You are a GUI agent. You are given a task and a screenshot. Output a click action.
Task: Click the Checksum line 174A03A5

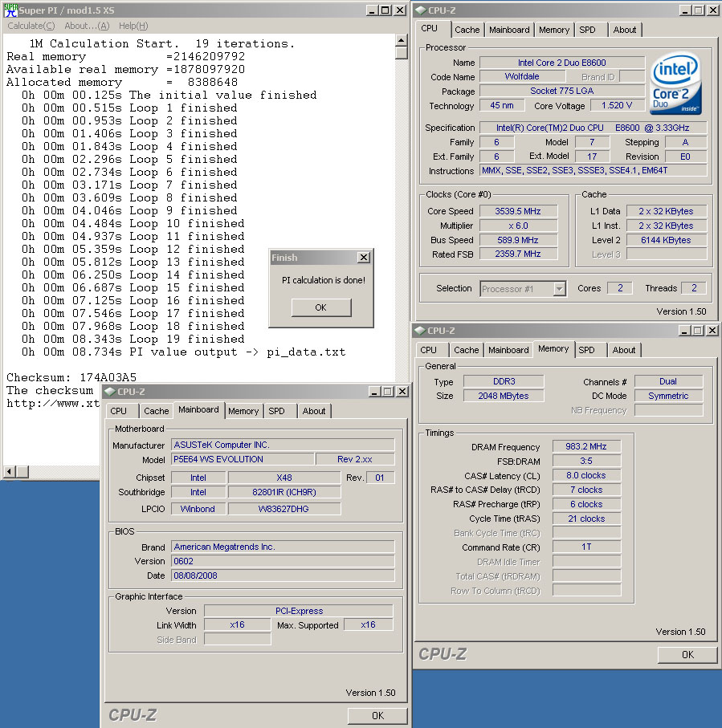click(71, 377)
